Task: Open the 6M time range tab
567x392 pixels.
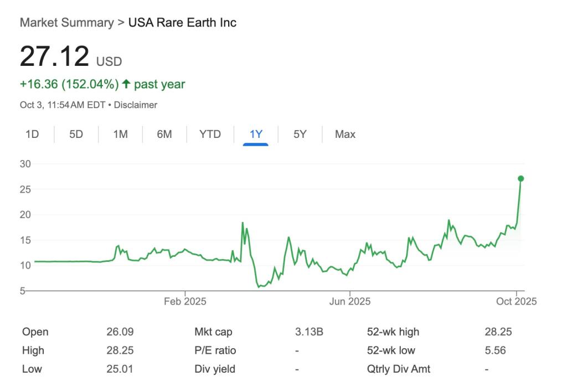Action: (164, 134)
